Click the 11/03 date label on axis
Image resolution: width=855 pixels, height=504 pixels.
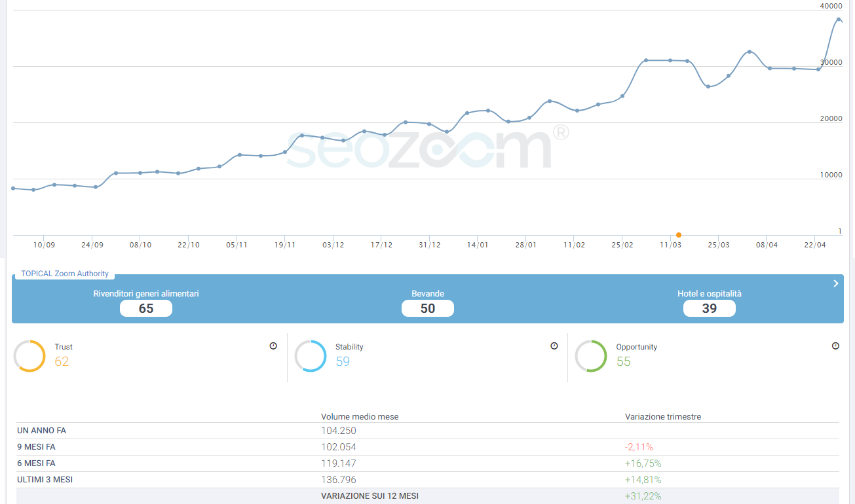pyautogui.click(x=670, y=245)
